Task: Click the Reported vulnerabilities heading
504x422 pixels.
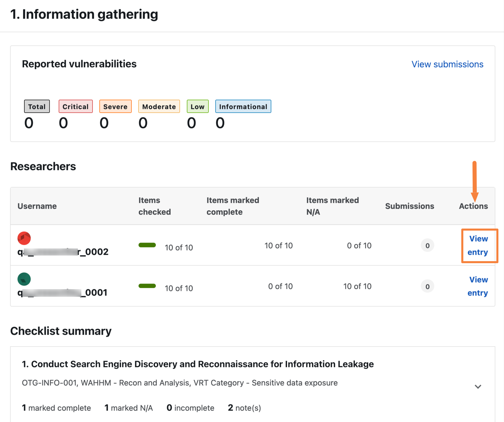Action: click(x=79, y=64)
